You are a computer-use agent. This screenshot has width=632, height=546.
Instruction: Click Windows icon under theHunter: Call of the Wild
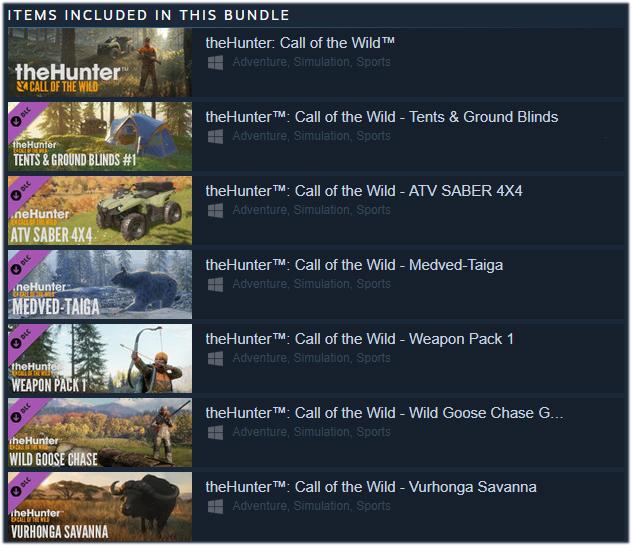tap(215, 63)
